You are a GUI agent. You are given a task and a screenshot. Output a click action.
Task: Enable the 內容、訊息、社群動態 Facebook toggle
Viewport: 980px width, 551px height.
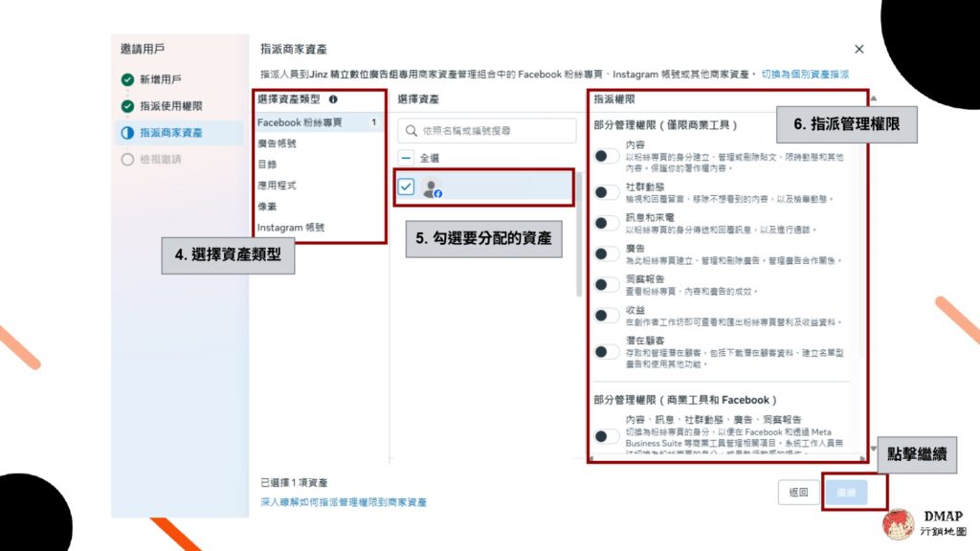606,436
